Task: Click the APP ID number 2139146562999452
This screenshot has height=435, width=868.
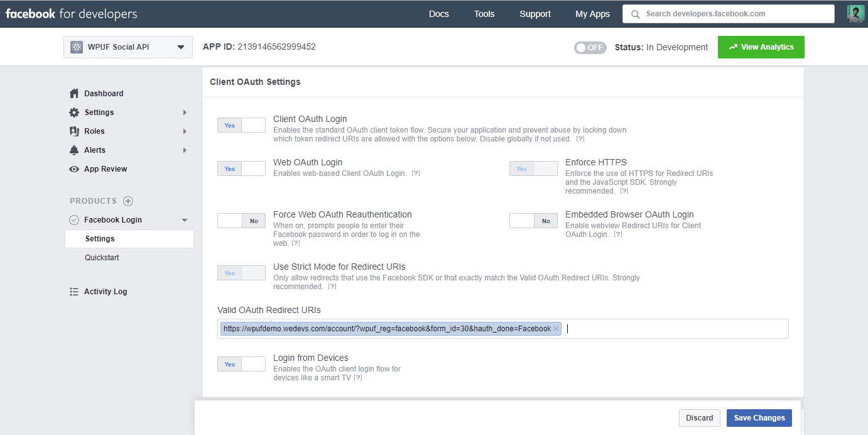Action: coord(276,47)
